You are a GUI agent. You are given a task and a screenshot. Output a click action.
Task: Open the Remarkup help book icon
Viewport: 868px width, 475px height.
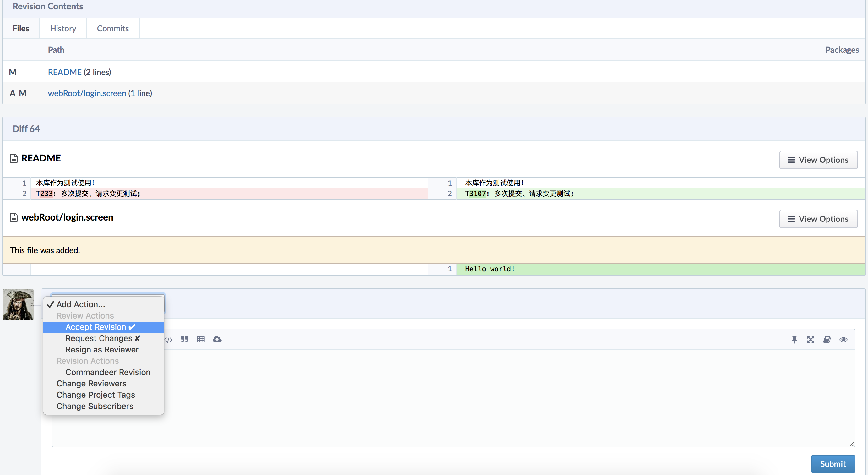click(x=827, y=340)
